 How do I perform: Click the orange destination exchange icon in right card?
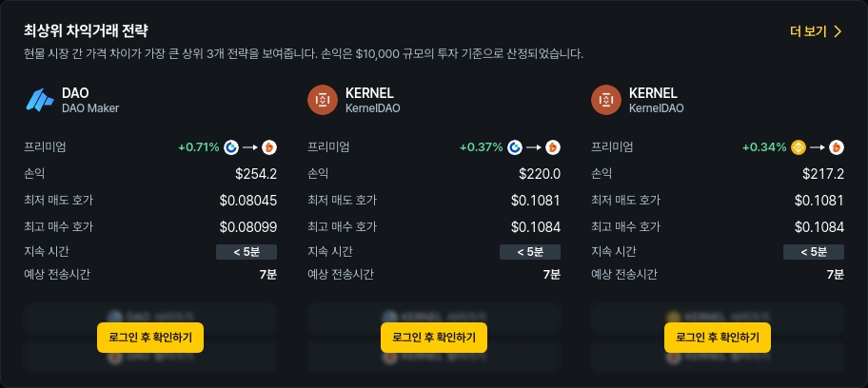pos(837,147)
